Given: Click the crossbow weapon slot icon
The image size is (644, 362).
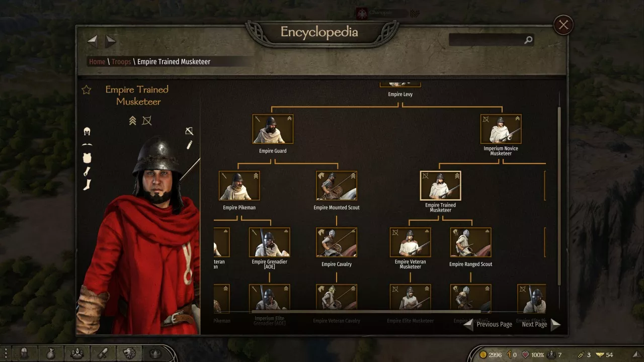Looking at the screenshot, I should pyautogui.click(x=189, y=131).
